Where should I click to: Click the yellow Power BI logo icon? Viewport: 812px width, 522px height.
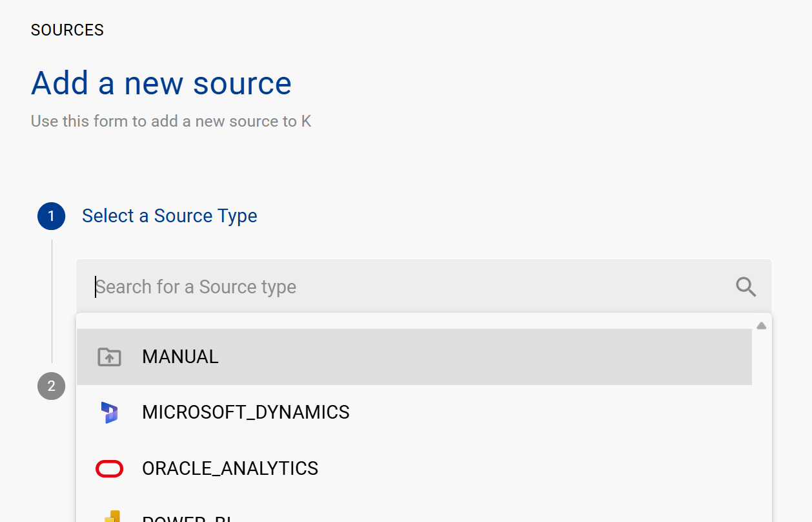tap(112, 516)
